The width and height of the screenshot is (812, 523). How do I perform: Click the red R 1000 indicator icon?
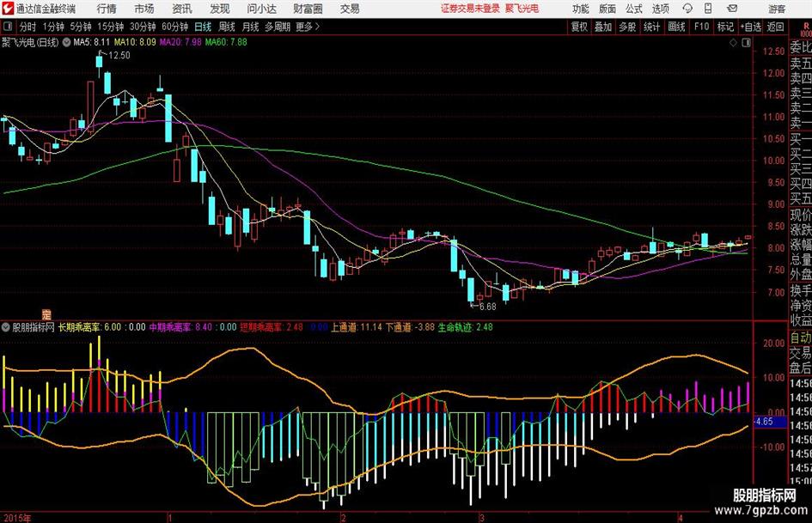(806, 29)
